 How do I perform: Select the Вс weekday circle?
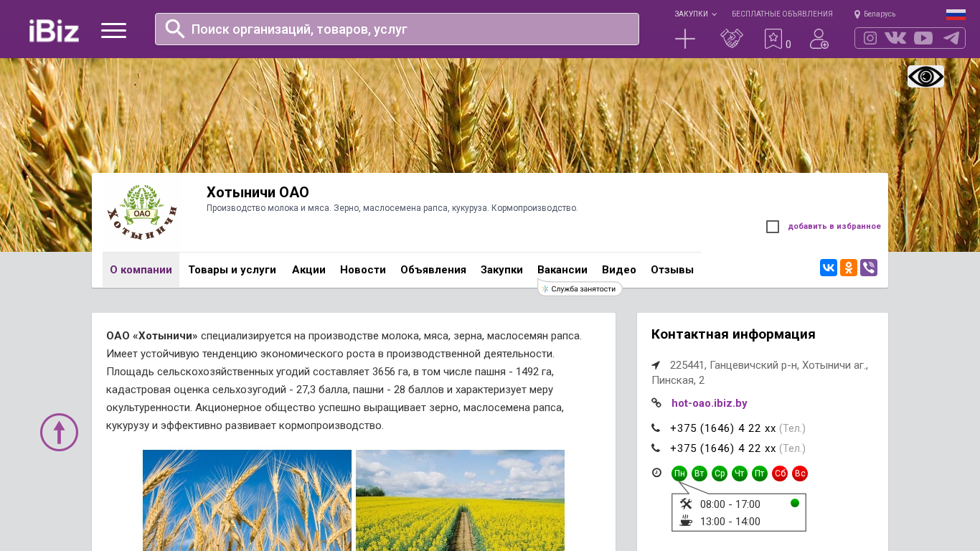coord(800,474)
